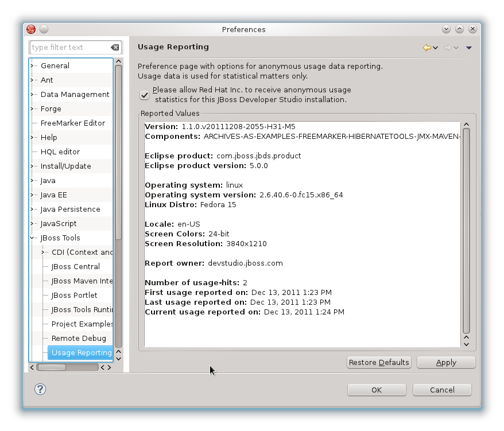504x431 pixels.
Task: Open JBoss Maven Integration page
Action: pyautogui.click(x=82, y=281)
